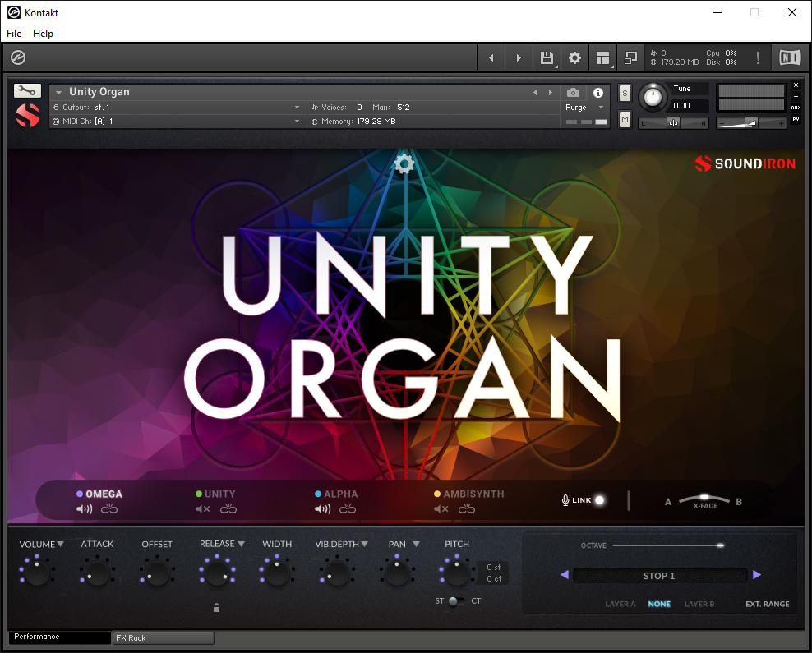Flip the ST/CT pitch switch

click(456, 600)
